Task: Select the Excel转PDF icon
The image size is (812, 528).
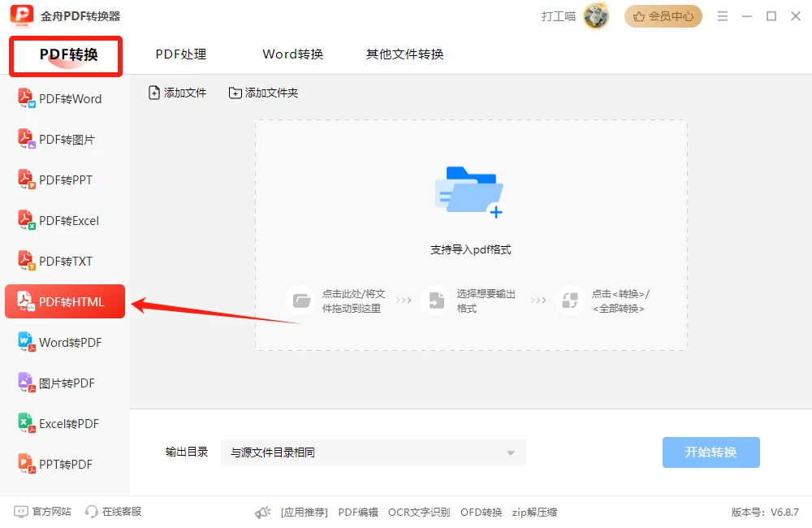Action: point(26,423)
